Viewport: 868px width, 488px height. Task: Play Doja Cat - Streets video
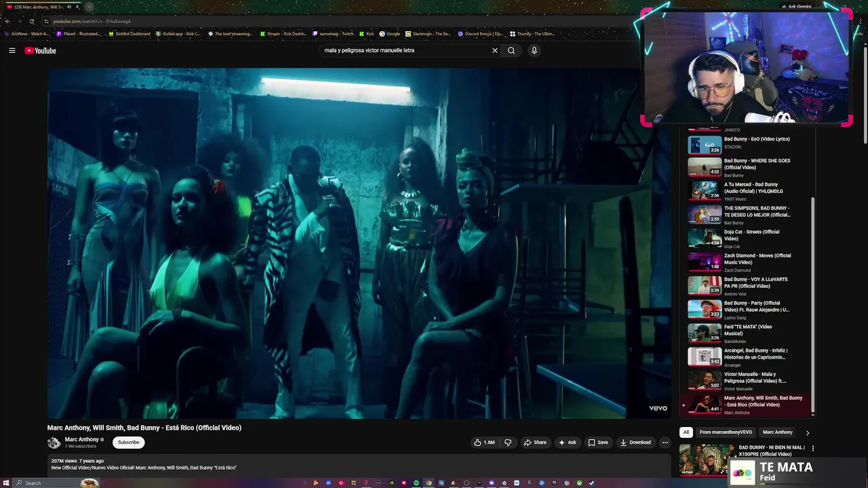pyautogui.click(x=745, y=239)
